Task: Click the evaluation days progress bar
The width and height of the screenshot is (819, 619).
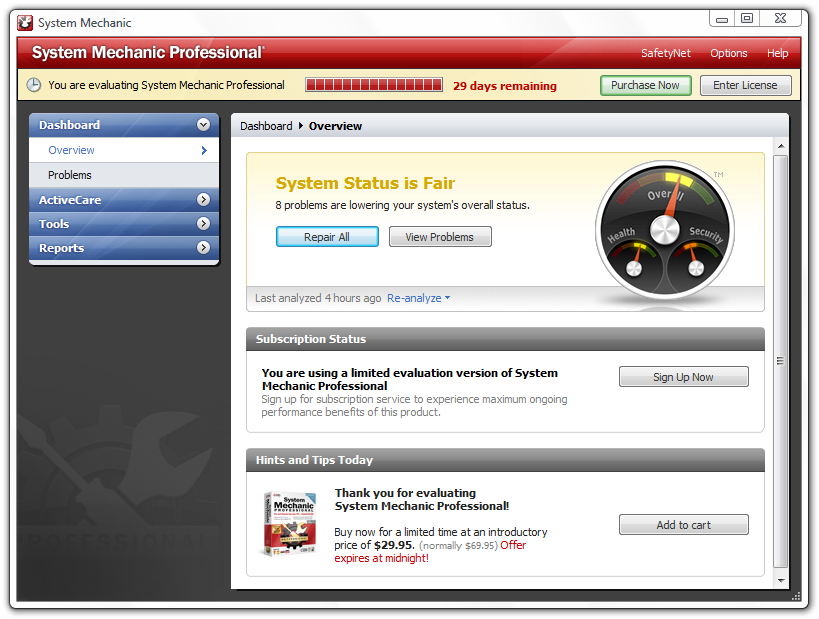Action: click(374, 85)
